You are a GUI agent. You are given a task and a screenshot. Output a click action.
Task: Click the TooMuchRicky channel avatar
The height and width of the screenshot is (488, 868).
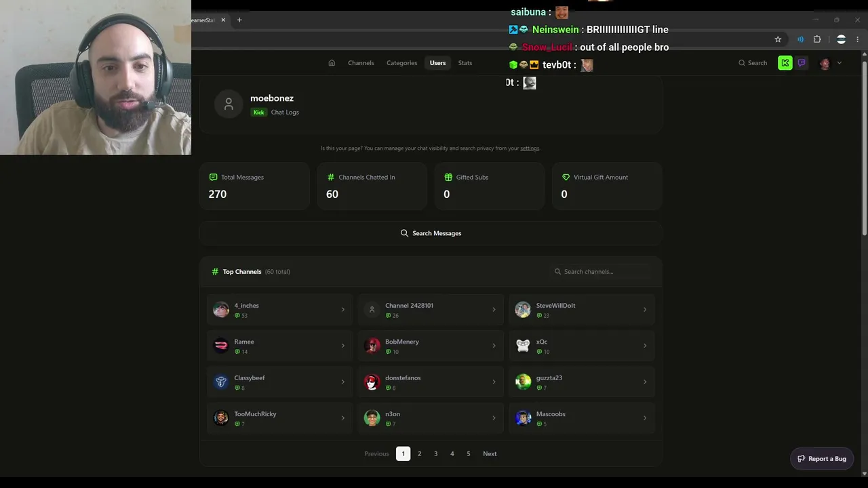click(x=221, y=418)
